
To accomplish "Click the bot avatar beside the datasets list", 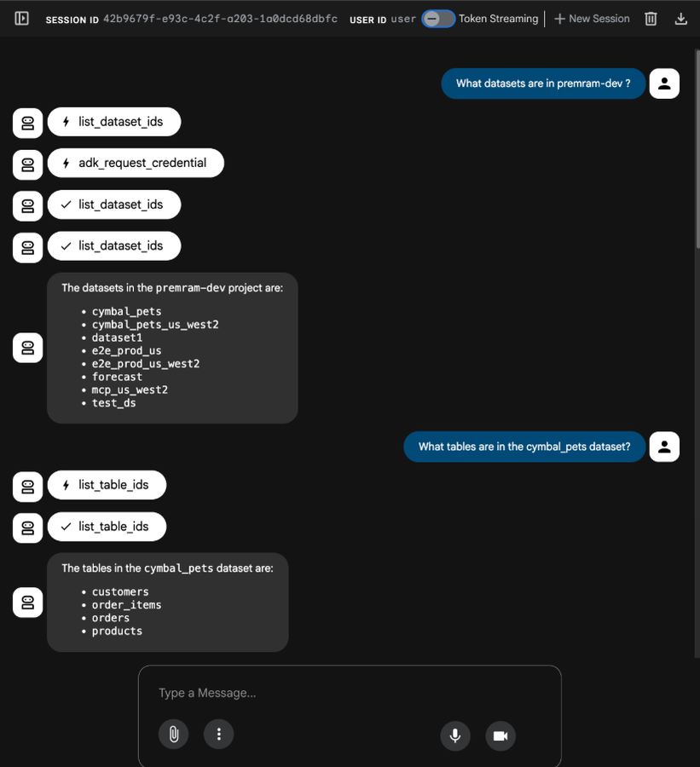I will pyautogui.click(x=28, y=348).
